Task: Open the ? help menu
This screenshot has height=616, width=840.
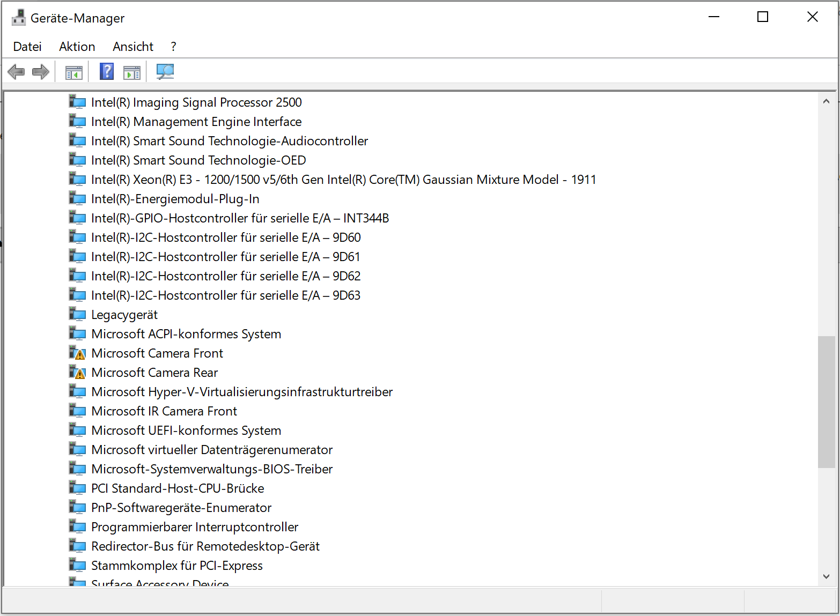Action: click(x=173, y=47)
